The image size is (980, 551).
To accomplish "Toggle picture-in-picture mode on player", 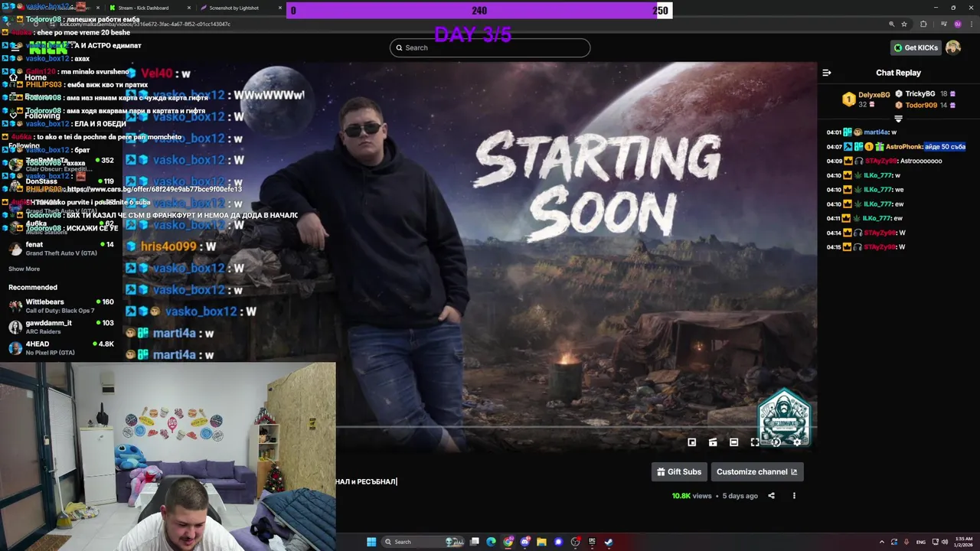I will (x=692, y=442).
